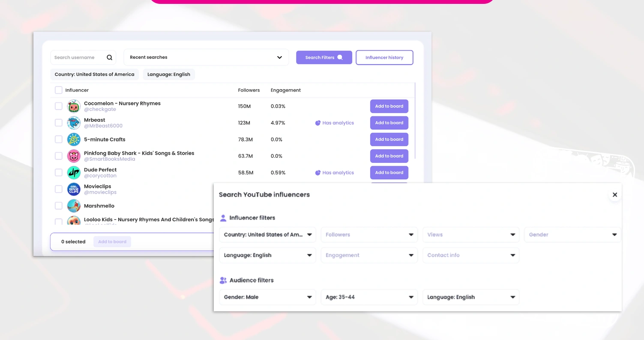This screenshot has width=644, height=340.
Task: Click the person icon next to Influencer filters
Action: [x=223, y=218]
